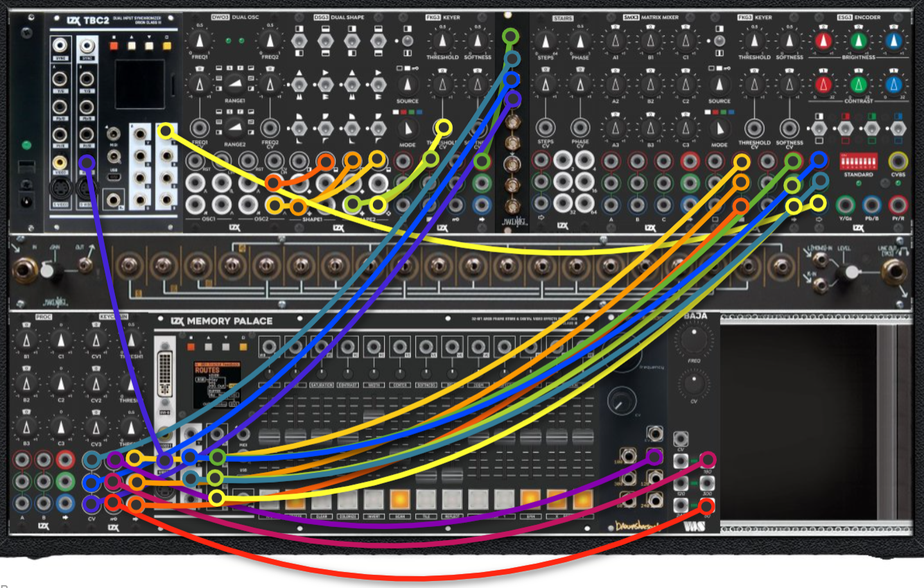Click the FREQ1 CV input jack
Image resolution: width=924 pixels, height=588 pixels.
pyautogui.click(x=200, y=128)
